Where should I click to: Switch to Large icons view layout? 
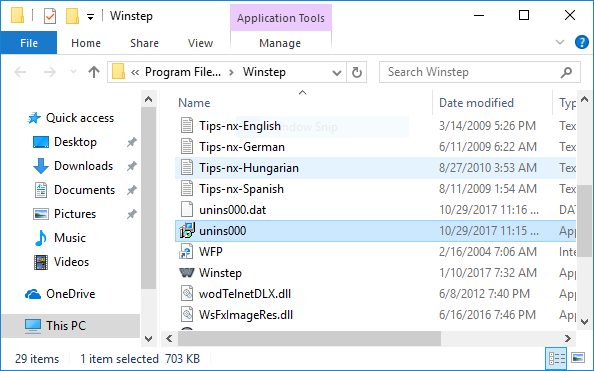click(578, 358)
